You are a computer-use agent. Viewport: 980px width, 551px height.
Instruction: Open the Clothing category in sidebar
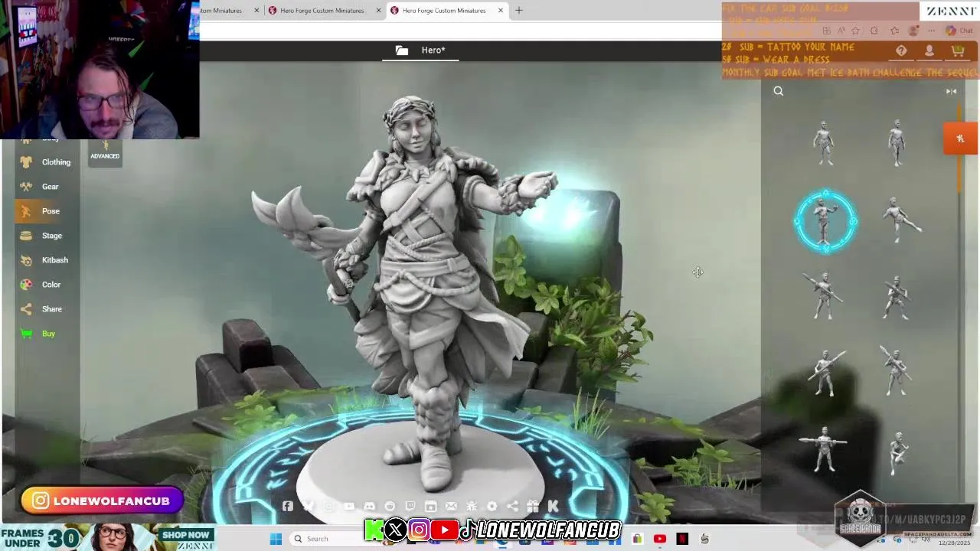click(46, 162)
